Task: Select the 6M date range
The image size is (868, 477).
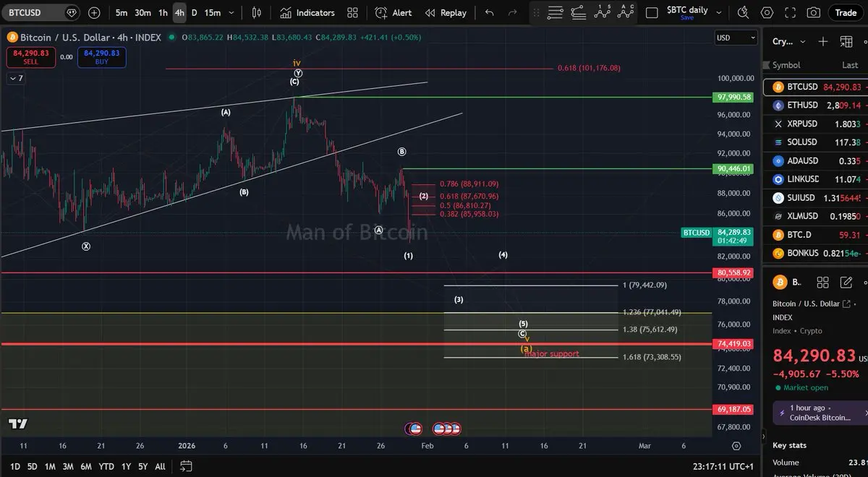Action: pyautogui.click(x=86, y=467)
